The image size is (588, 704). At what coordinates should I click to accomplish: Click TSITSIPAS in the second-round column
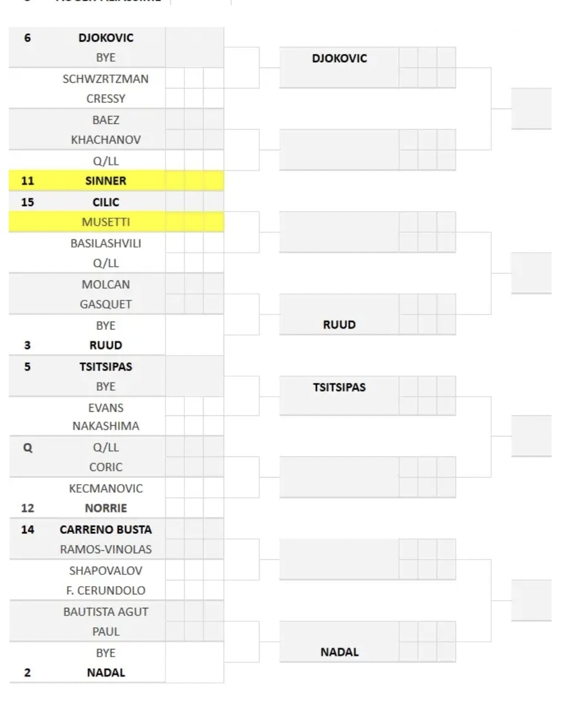[339, 388]
